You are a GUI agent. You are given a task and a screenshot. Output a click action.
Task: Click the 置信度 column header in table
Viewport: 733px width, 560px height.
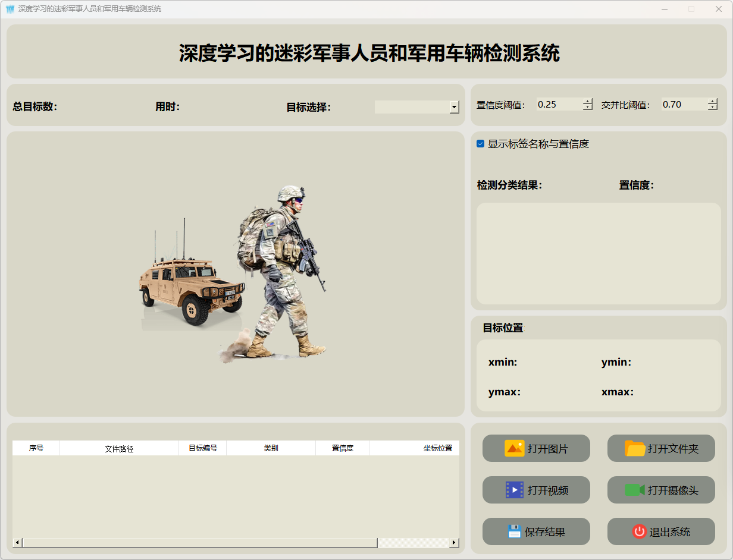(342, 448)
